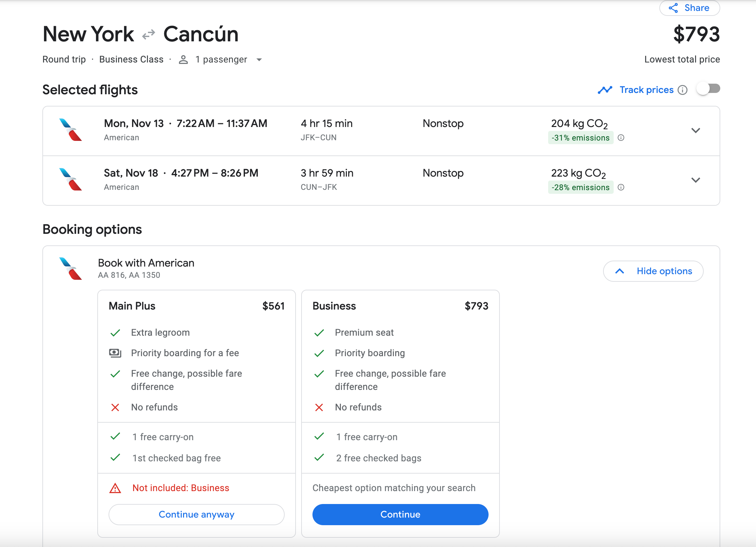Click Book with American logo
The height and width of the screenshot is (547, 756).
(70, 269)
